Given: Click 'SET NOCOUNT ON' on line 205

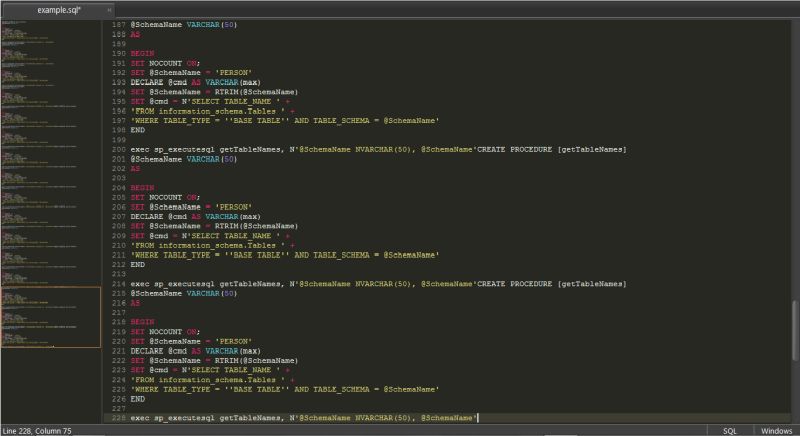Looking at the screenshot, I should 165,197.
